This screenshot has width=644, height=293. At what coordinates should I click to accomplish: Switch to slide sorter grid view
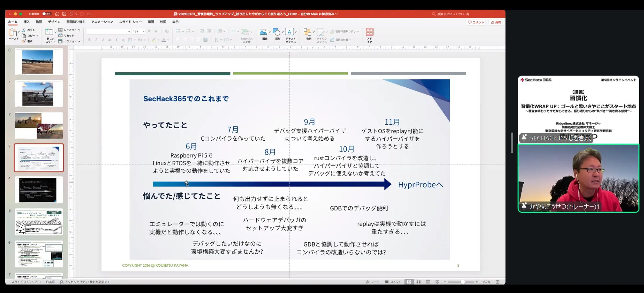point(419,282)
